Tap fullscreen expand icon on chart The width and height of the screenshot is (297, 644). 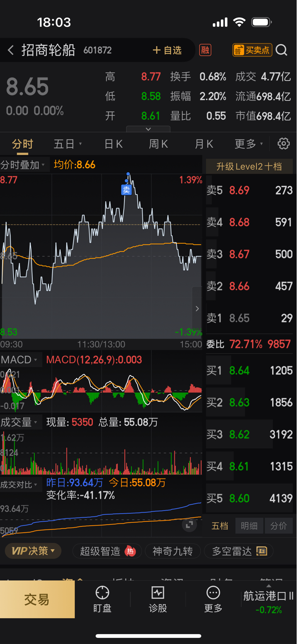[189, 525]
